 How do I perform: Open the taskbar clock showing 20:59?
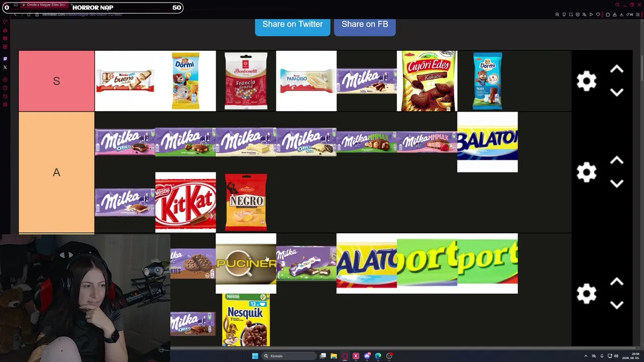pyautogui.click(x=632, y=356)
